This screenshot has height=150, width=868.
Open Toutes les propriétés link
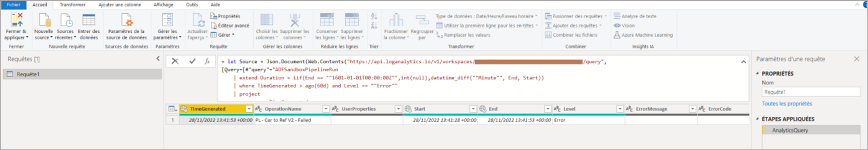point(787,104)
